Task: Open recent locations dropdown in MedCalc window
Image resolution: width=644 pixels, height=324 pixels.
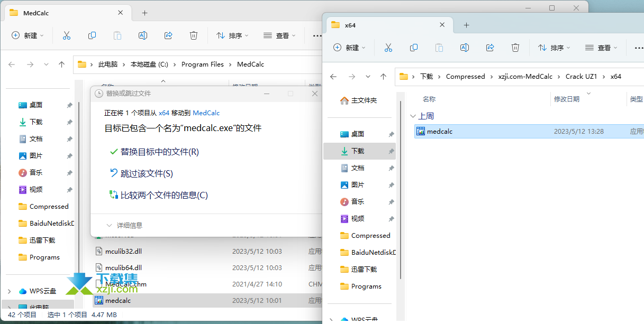Action: [x=46, y=64]
